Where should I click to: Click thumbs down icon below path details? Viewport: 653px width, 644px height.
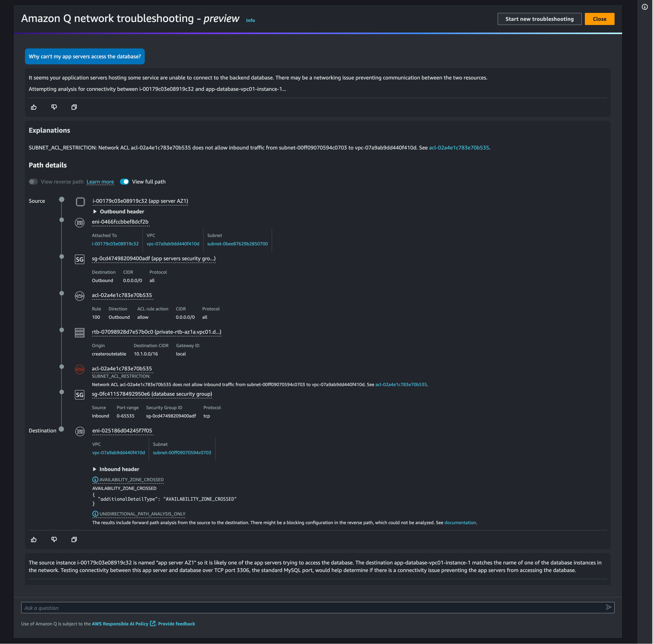click(x=54, y=539)
